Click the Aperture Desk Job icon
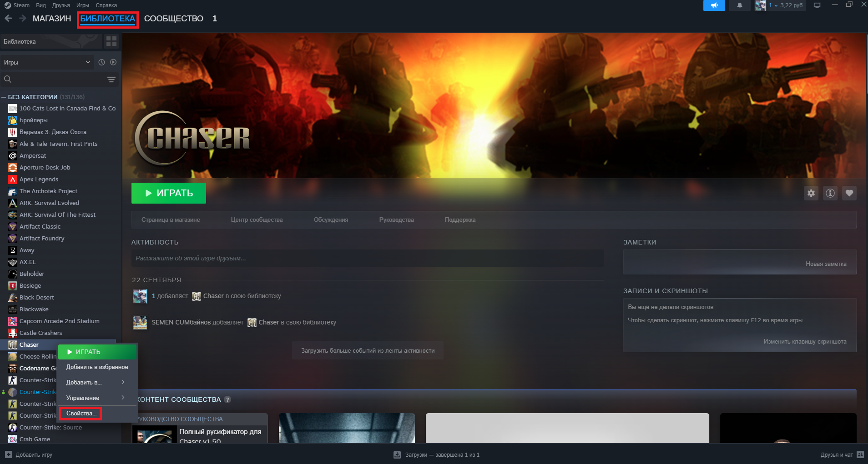 click(x=13, y=168)
